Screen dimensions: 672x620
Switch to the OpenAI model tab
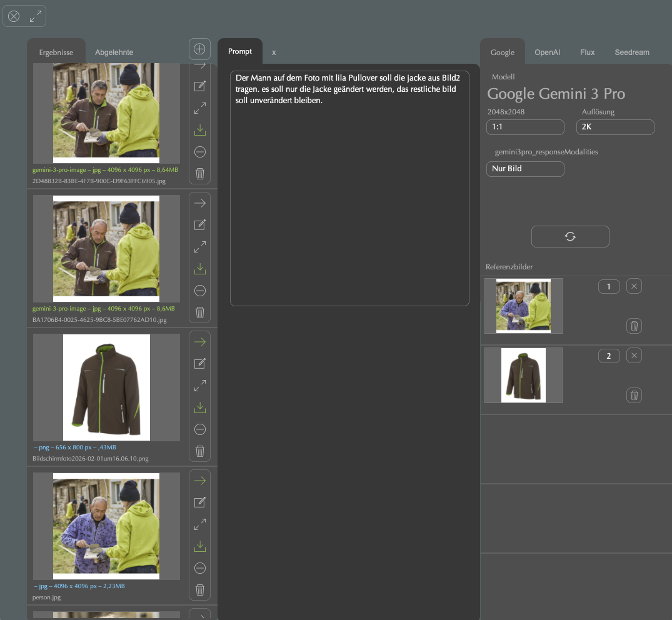(x=547, y=52)
